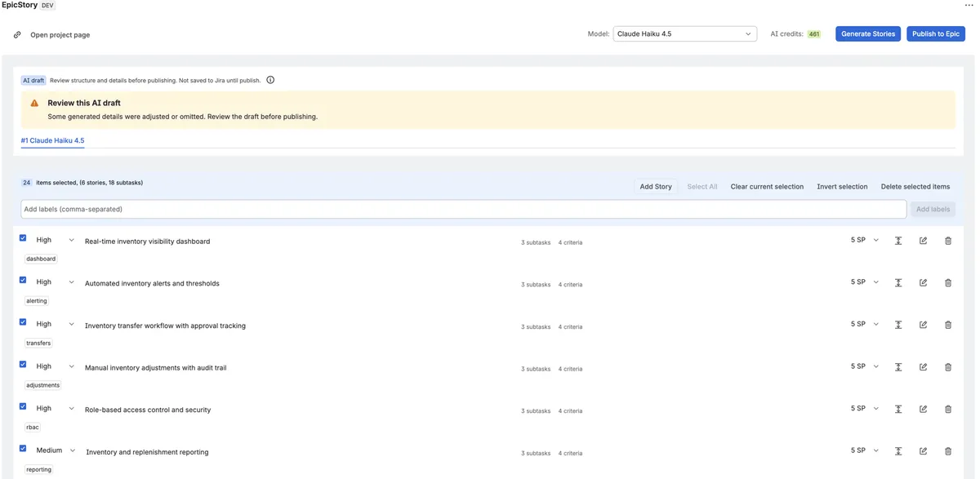980x479 pixels.
Task: Click the rbac label tag
Action: point(33,428)
